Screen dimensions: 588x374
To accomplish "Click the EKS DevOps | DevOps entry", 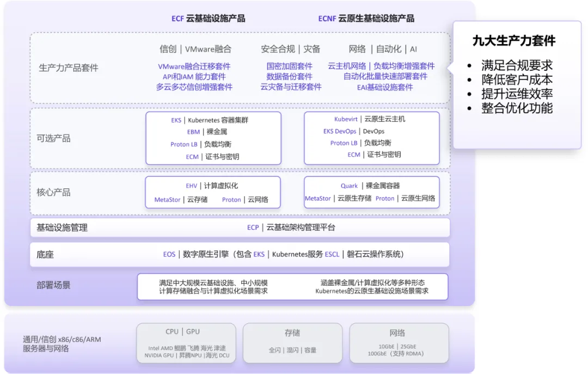I will tap(354, 131).
